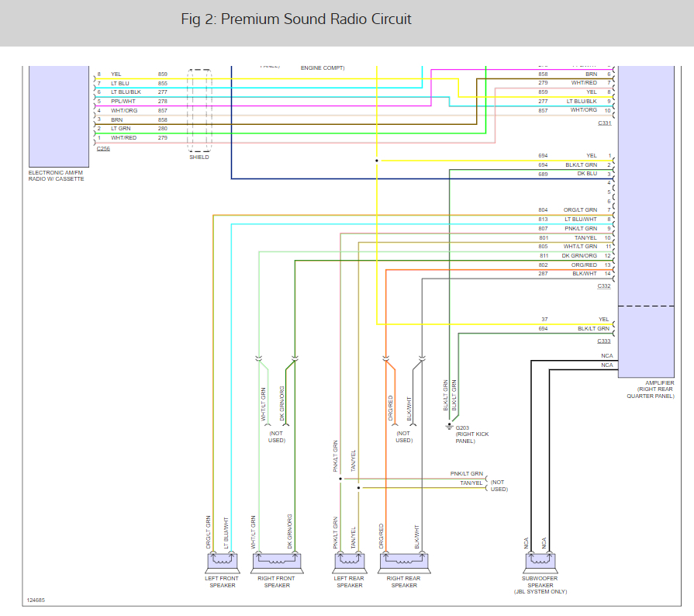Click the 'SUBWOOFER SPEAKER (JBL SYSTEM ONLY)' caption
694x616 pixels.
540,585
